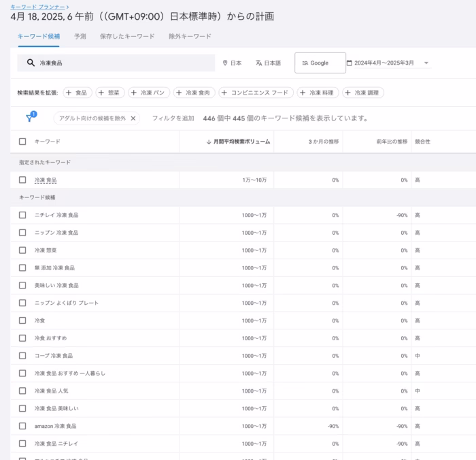Click the plan title 4月 18, 2025
The width and height of the screenshot is (476, 460).
[x=142, y=16]
